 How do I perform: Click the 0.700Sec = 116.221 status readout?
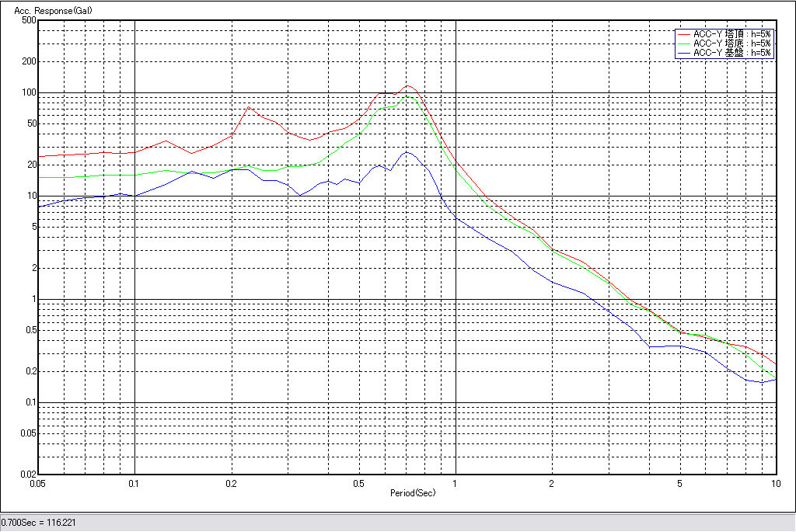point(38,523)
